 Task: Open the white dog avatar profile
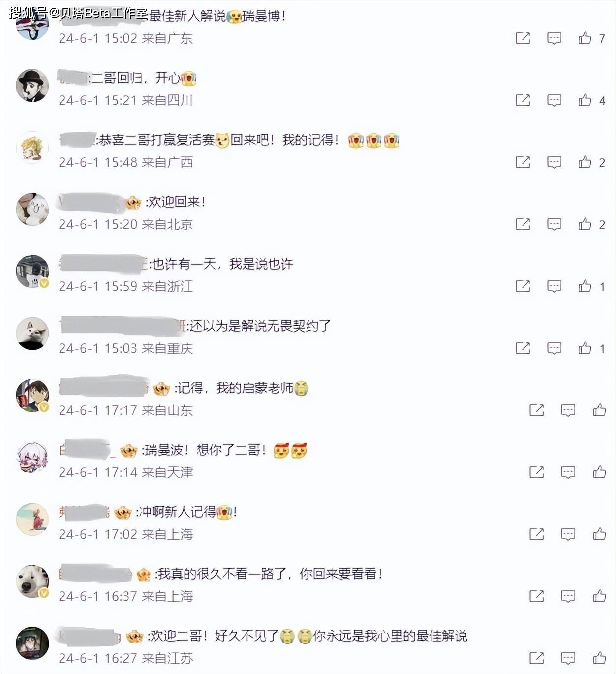coord(32,582)
